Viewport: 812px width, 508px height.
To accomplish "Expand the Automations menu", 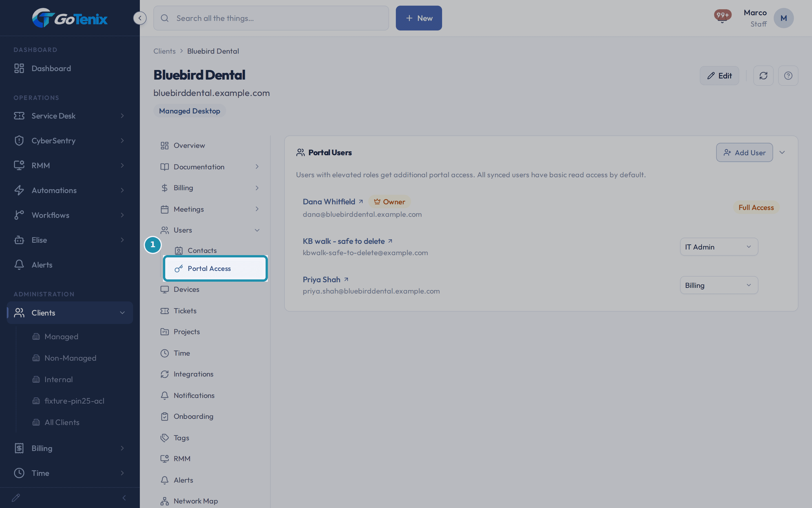I will point(70,190).
